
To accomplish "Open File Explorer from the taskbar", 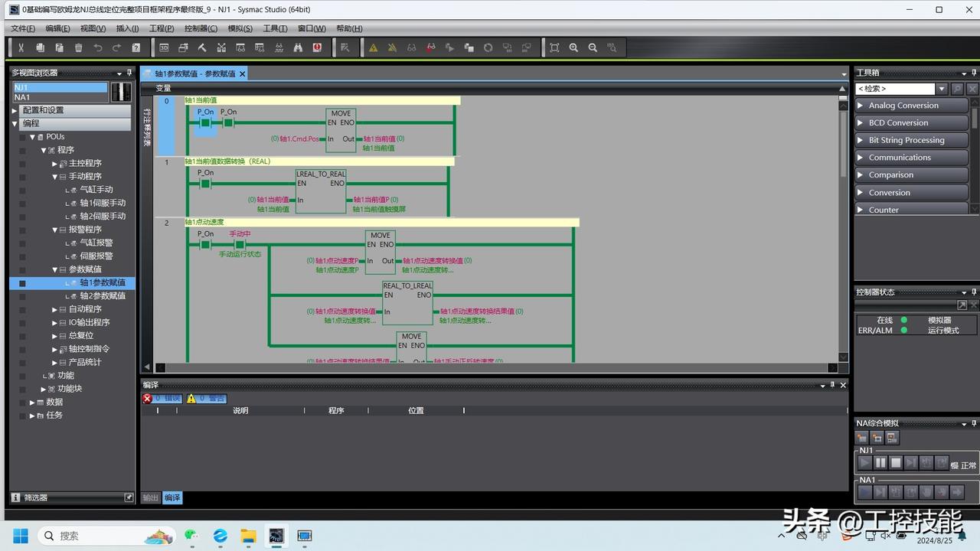I will [x=248, y=536].
